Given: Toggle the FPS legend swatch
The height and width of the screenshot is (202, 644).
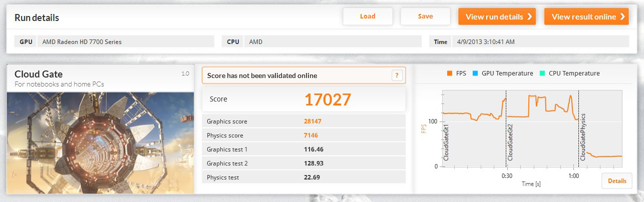Looking at the screenshot, I should [x=449, y=73].
